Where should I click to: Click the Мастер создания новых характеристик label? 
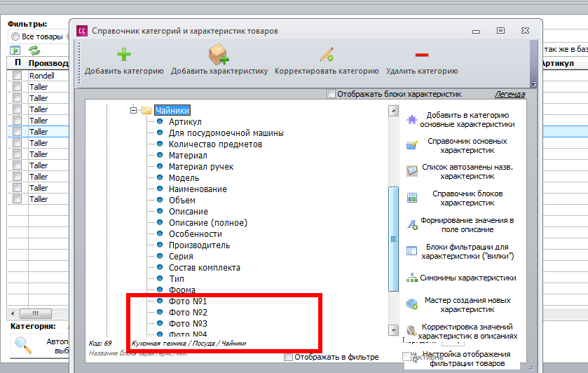pos(467,305)
